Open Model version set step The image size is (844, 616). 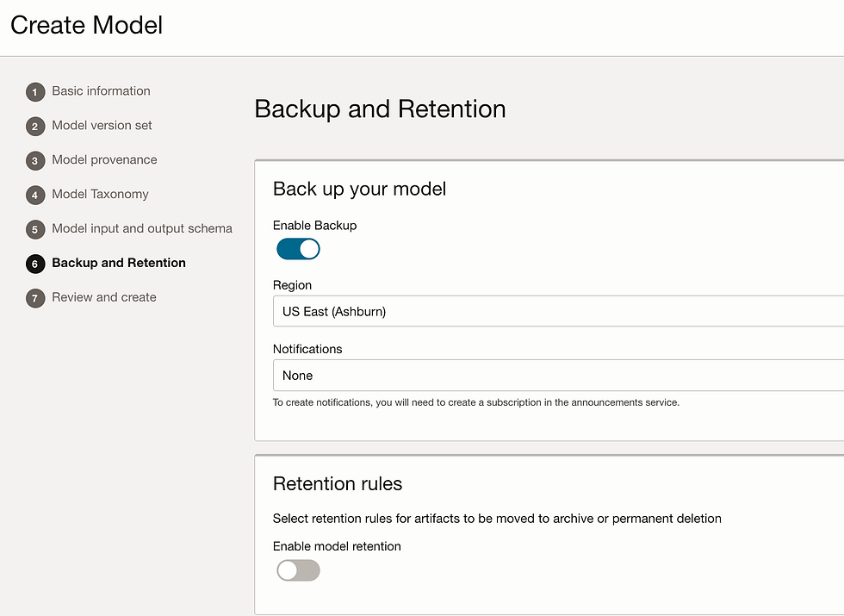point(102,126)
